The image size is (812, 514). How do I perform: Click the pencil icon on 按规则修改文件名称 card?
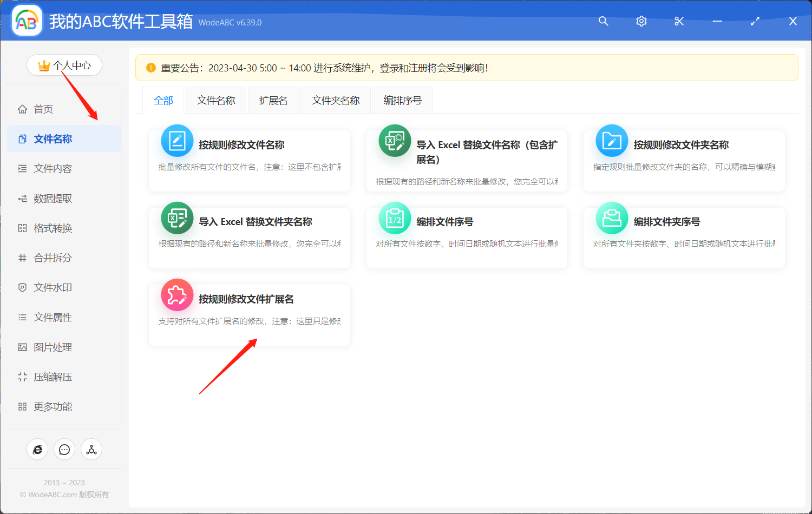coord(177,141)
